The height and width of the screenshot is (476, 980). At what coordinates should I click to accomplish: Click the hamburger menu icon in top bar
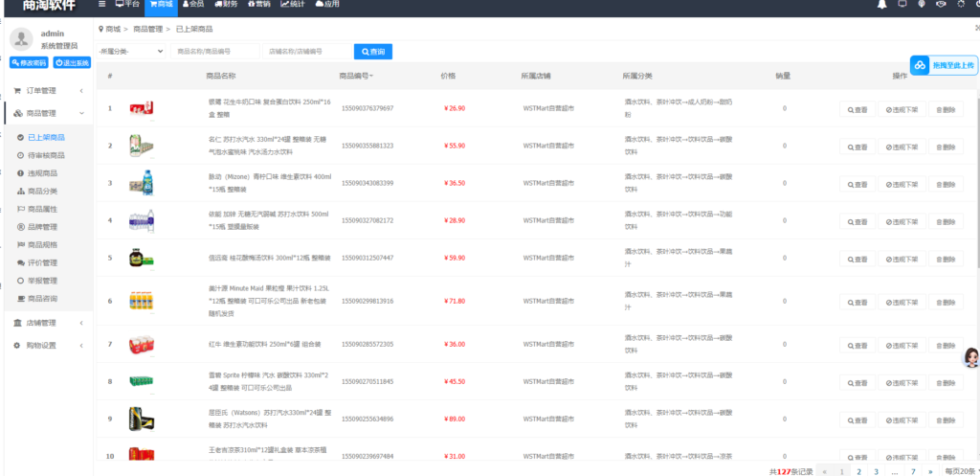[x=102, y=5]
